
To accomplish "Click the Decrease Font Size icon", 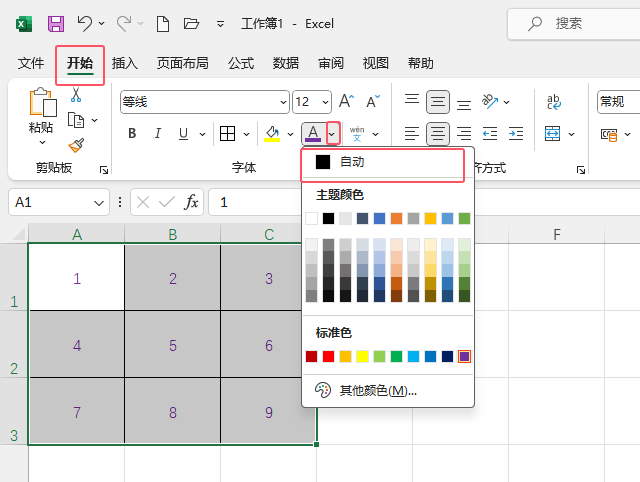I will 373,101.
